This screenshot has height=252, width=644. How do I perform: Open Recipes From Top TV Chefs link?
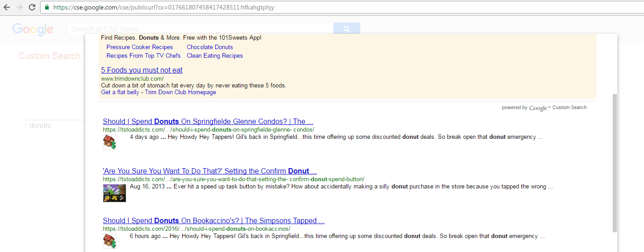(x=143, y=55)
